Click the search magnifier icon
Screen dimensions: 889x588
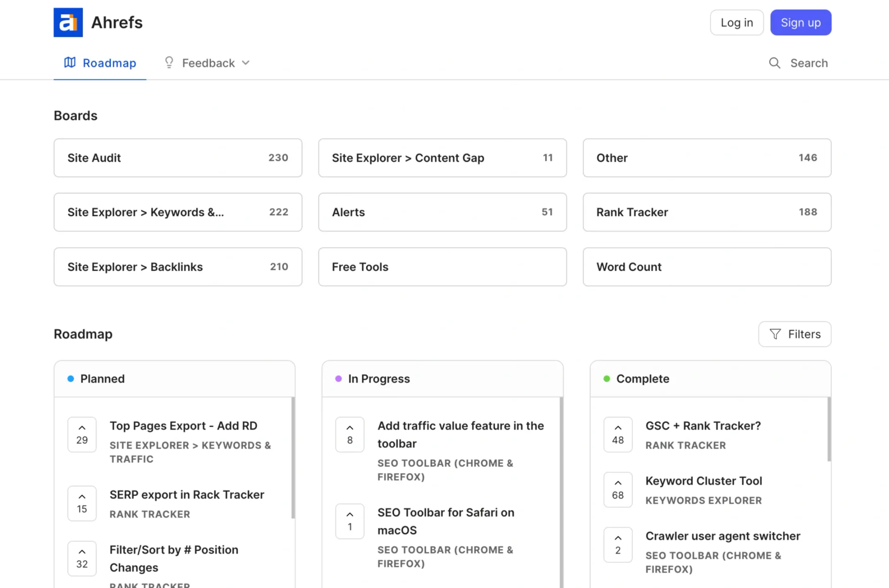tap(774, 63)
